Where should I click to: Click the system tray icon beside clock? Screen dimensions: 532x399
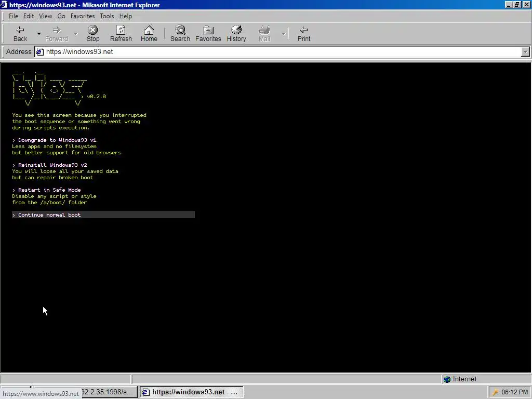coord(495,392)
